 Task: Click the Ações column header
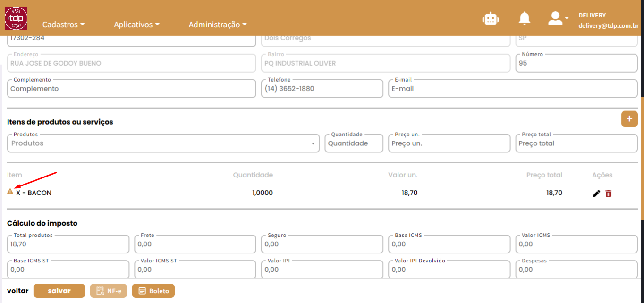(x=602, y=175)
